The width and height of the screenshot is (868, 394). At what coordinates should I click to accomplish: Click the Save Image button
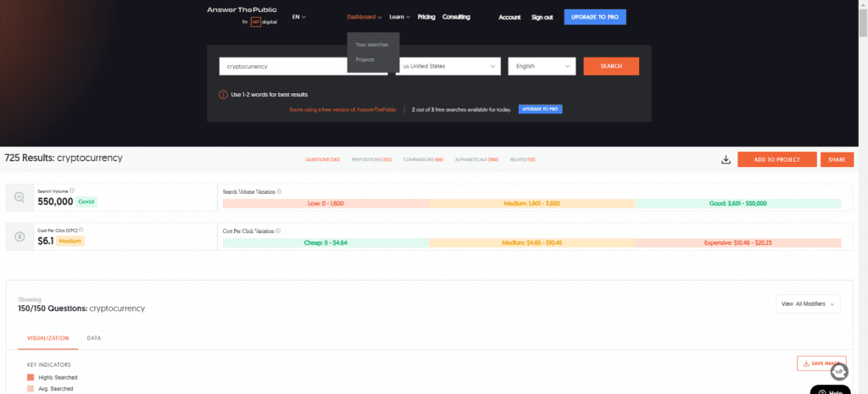(821, 363)
